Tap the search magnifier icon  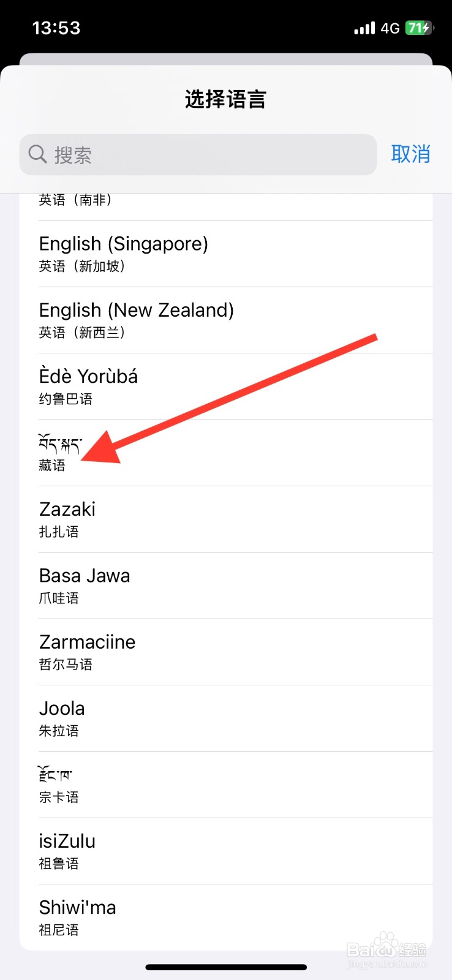click(37, 154)
